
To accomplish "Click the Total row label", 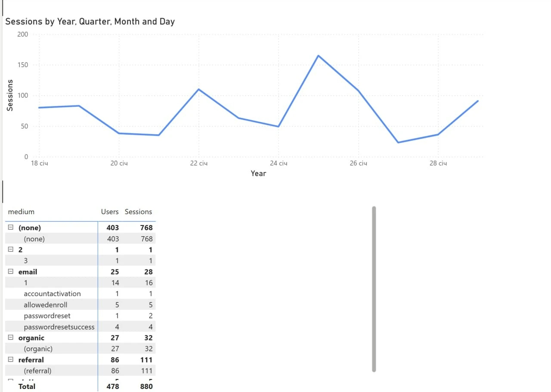I will click(x=27, y=386).
